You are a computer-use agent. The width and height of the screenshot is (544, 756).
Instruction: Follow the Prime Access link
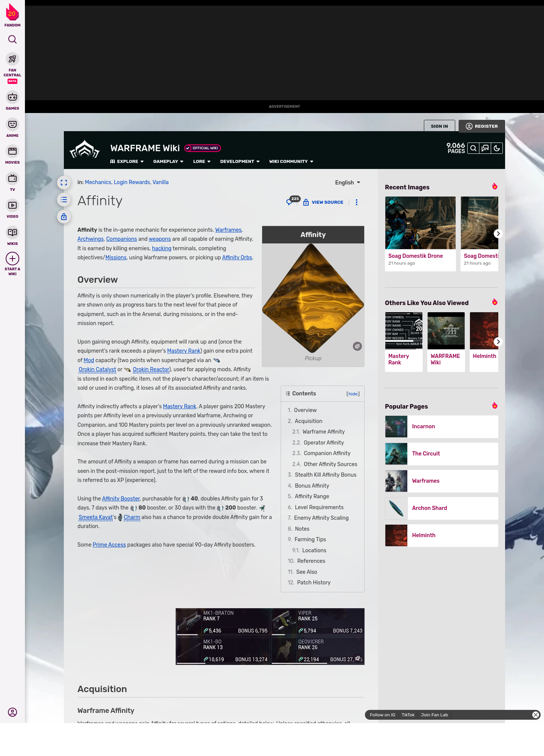109,545
